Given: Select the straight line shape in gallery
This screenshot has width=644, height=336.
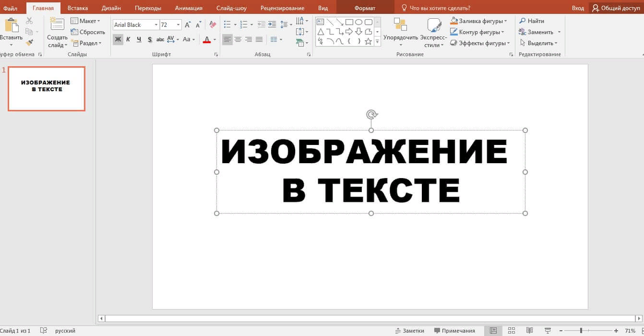Looking at the screenshot, I should 331,22.
